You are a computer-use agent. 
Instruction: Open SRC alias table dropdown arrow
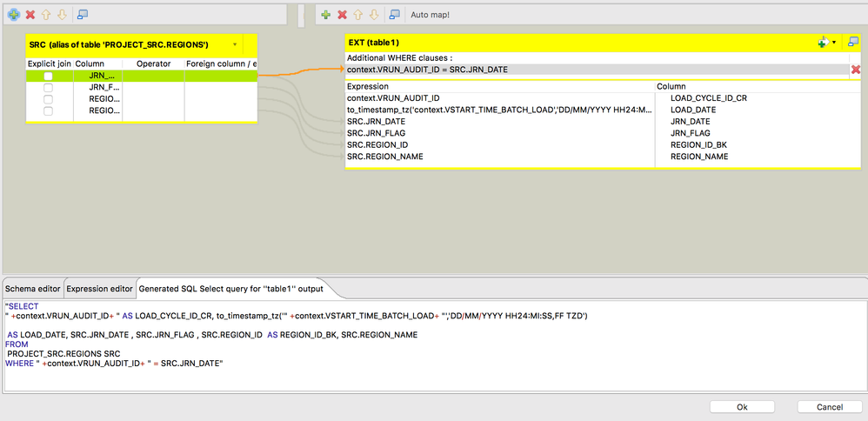(235, 44)
